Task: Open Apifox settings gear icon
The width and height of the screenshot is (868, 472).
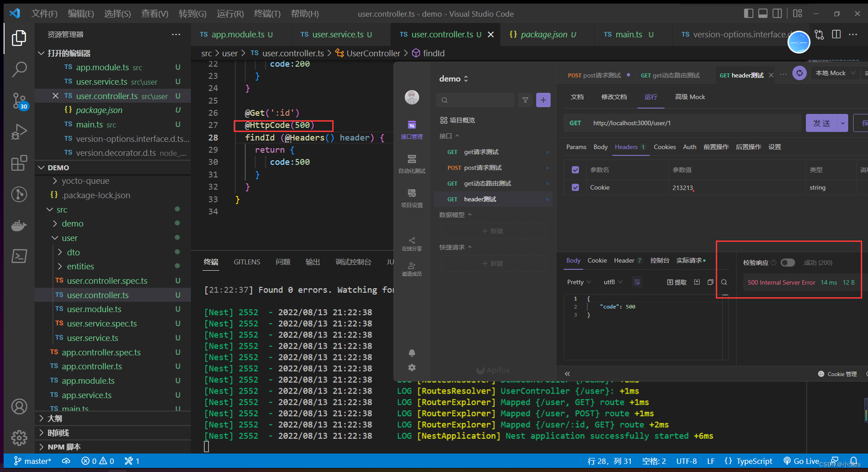Action: [411, 368]
